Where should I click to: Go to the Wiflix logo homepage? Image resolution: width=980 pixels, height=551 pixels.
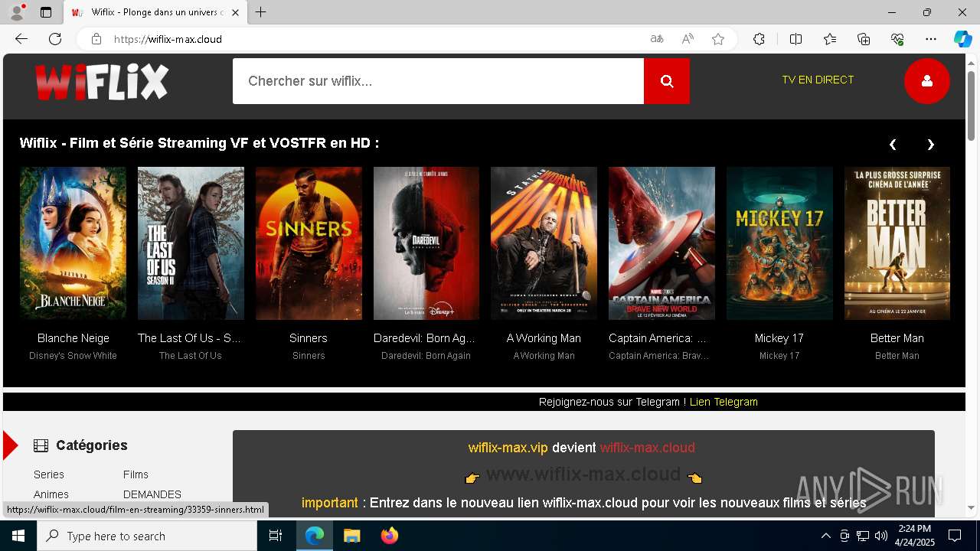(x=102, y=81)
